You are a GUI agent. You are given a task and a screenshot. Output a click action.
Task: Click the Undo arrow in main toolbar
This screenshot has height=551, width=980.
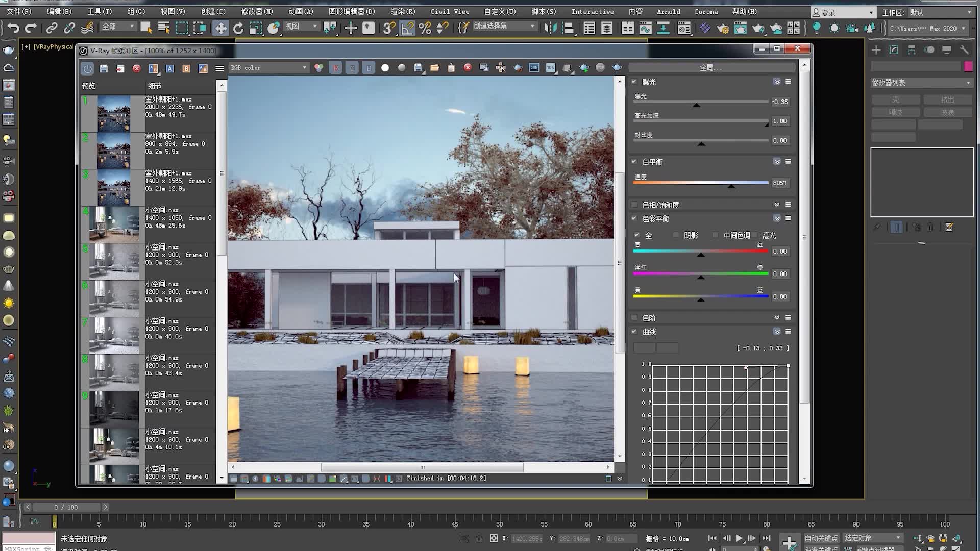[14, 28]
